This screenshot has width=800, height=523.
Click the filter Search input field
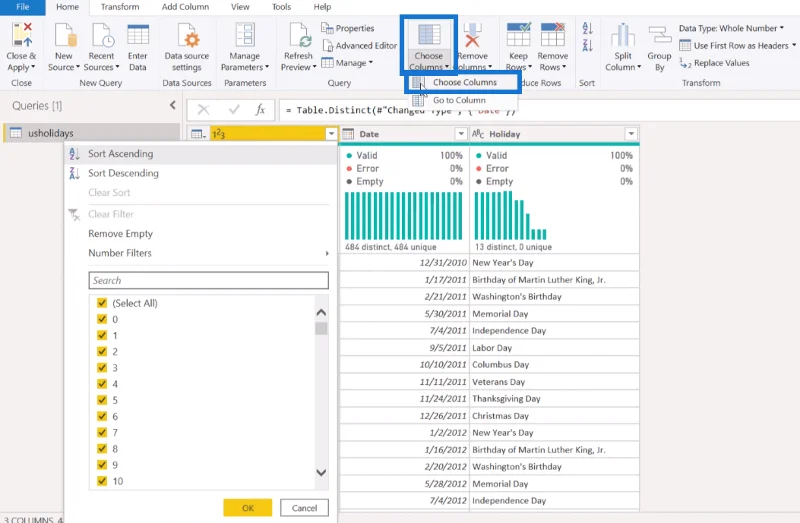(x=209, y=280)
